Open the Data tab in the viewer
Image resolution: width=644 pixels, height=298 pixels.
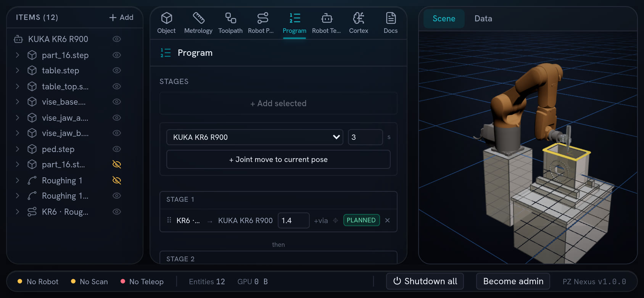pos(483,18)
